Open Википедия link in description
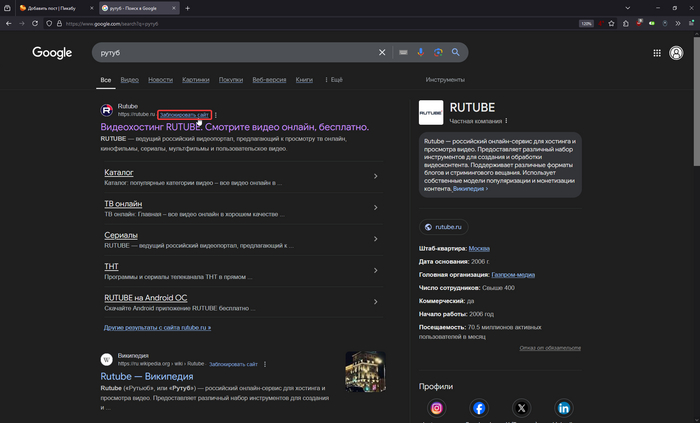This screenshot has height=423, width=700. pyautogui.click(x=470, y=189)
